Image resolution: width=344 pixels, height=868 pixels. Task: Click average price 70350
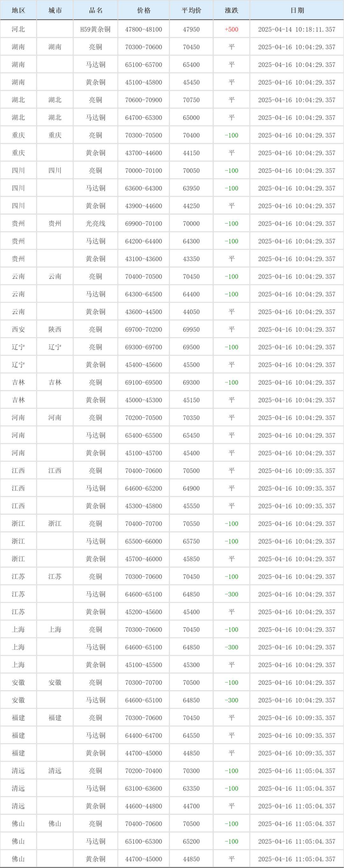click(191, 418)
